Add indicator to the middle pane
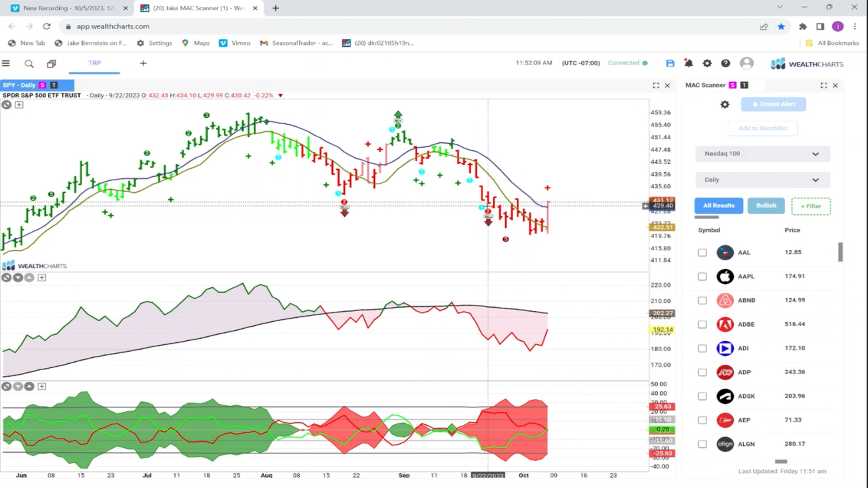Viewport: 868px width, 488px height. click(x=42, y=277)
